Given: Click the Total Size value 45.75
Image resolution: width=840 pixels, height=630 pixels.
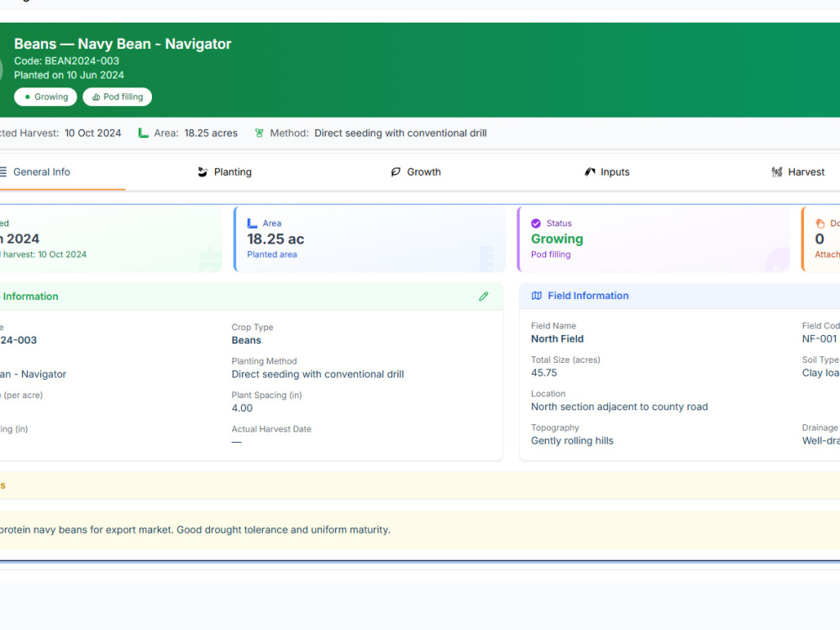Looking at the screenshot, I should (543, 373).
